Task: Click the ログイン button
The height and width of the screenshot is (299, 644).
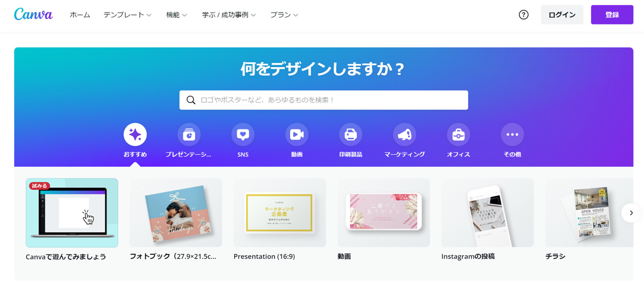Action: coord(562,15)
